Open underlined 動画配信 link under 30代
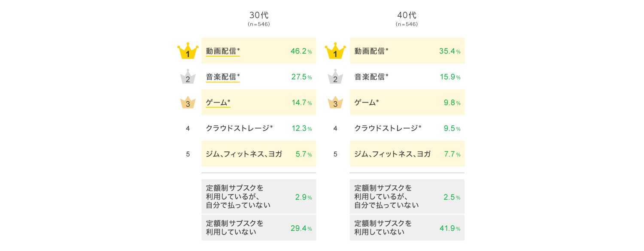The height and width of the screenshot is (251, 644). point(222,51)
